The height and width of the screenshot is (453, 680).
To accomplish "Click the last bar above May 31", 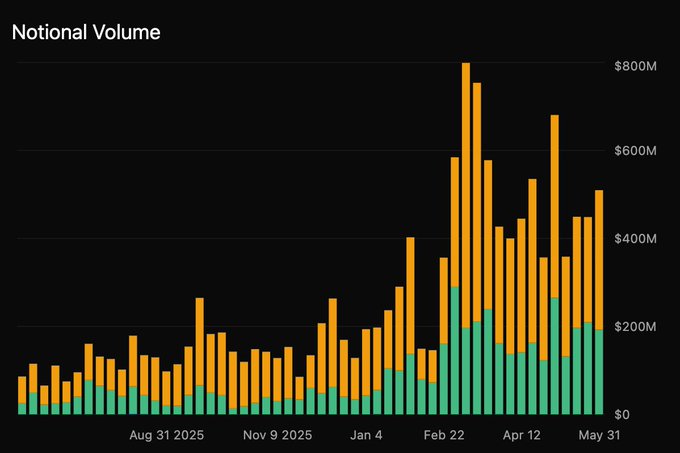I will 599,302.
